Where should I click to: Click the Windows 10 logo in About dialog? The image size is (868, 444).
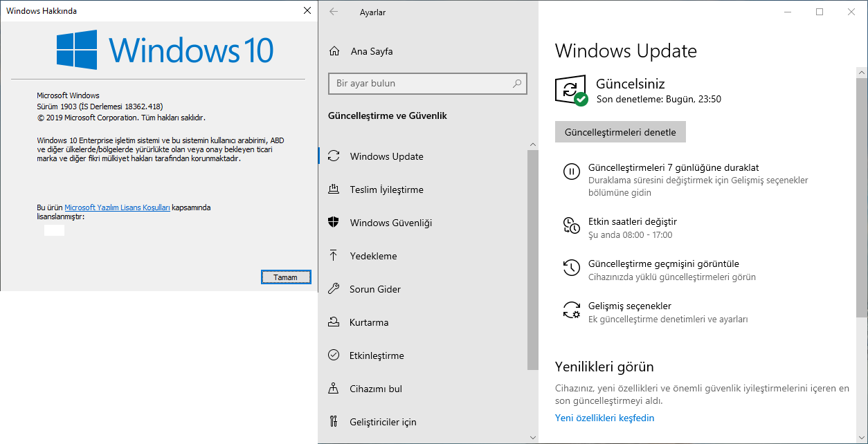pyautogui.click(x=165, y=50)
